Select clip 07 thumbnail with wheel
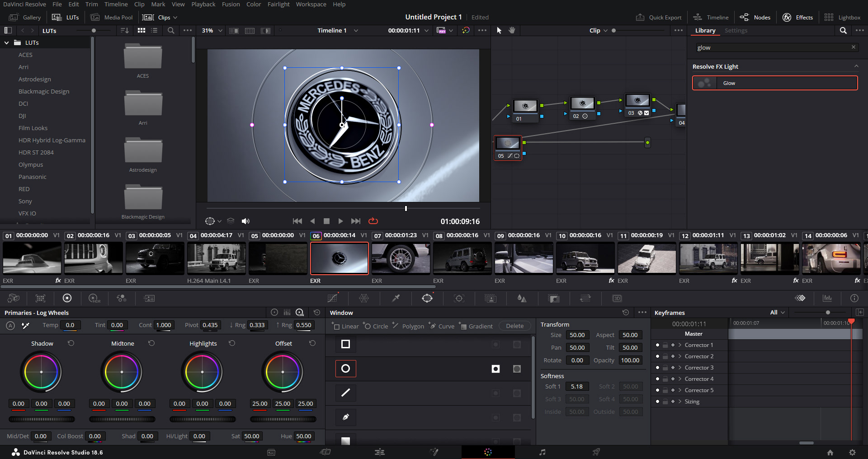 coord(401,258)
